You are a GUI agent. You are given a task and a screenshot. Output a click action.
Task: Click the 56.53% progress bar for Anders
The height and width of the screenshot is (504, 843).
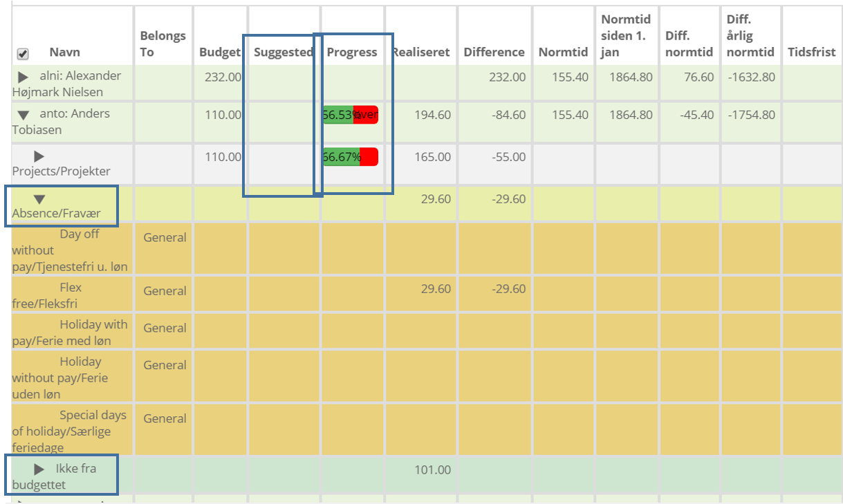coord(350,115)
